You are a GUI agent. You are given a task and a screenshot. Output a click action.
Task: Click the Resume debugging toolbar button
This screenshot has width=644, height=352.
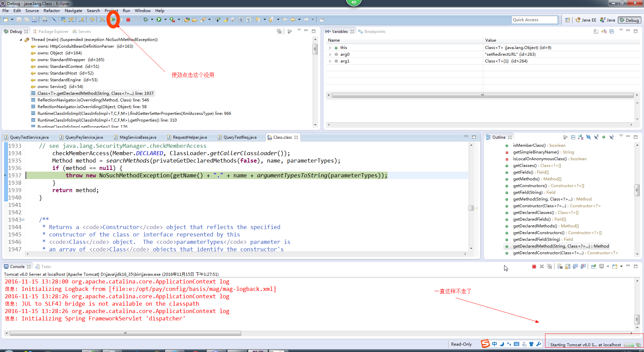[113, 20]
